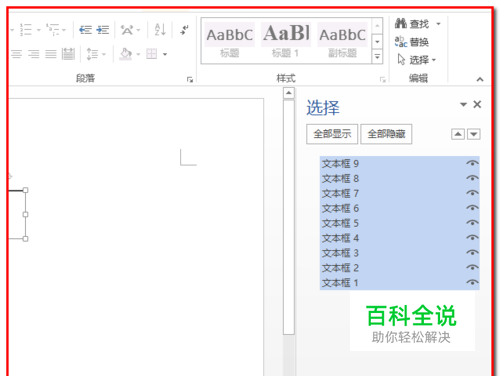Apply the 副标题 style
Viewport: 500px width, 376px height.
[342, 40]
